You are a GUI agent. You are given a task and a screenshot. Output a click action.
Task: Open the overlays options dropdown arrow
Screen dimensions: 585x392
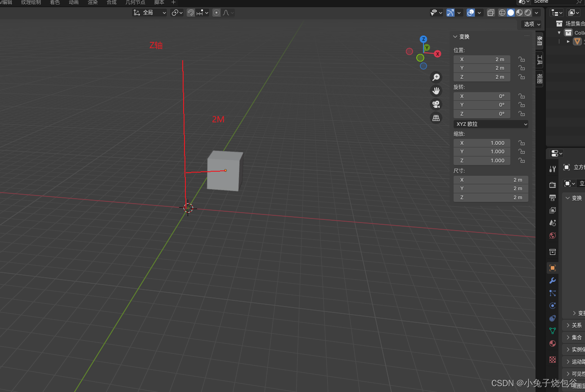click(x=480, y=13)
